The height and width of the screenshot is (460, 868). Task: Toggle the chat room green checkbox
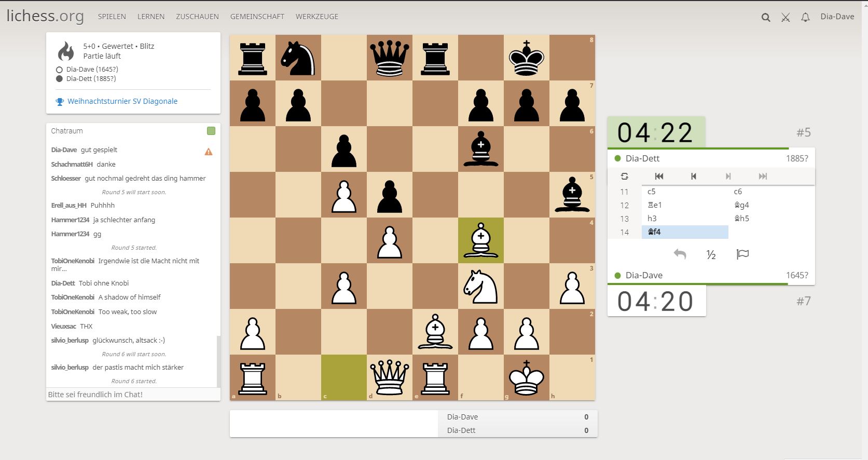click(x=211, y=131)
